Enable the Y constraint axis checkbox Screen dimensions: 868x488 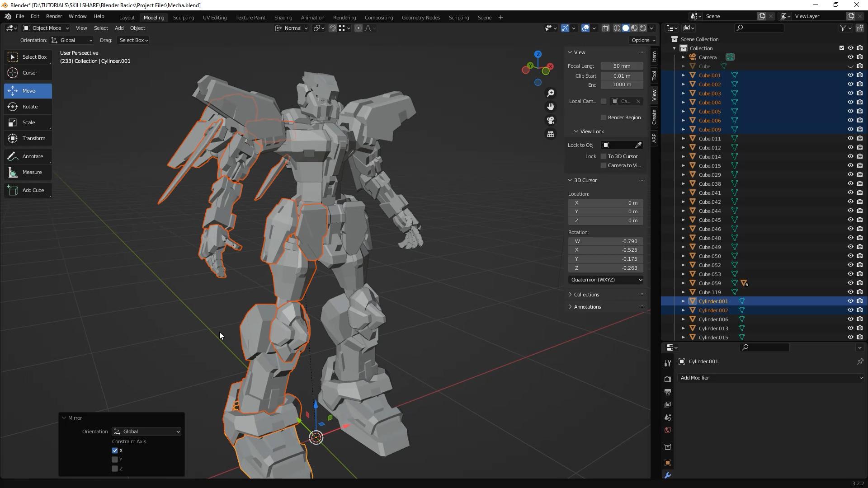coord(115,460)
